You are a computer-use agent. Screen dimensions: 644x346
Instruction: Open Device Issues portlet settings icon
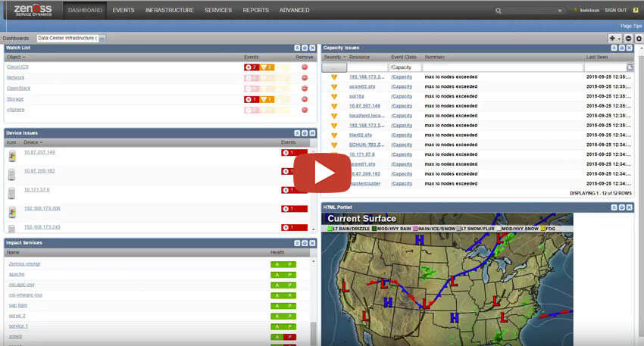pos(305,132)
